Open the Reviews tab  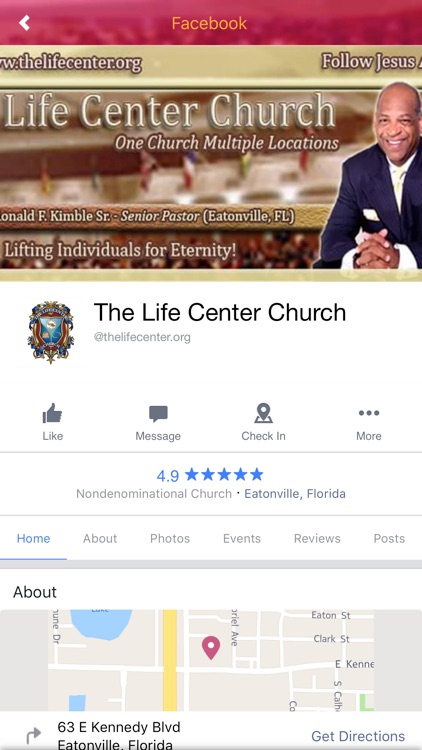point(317,538)
